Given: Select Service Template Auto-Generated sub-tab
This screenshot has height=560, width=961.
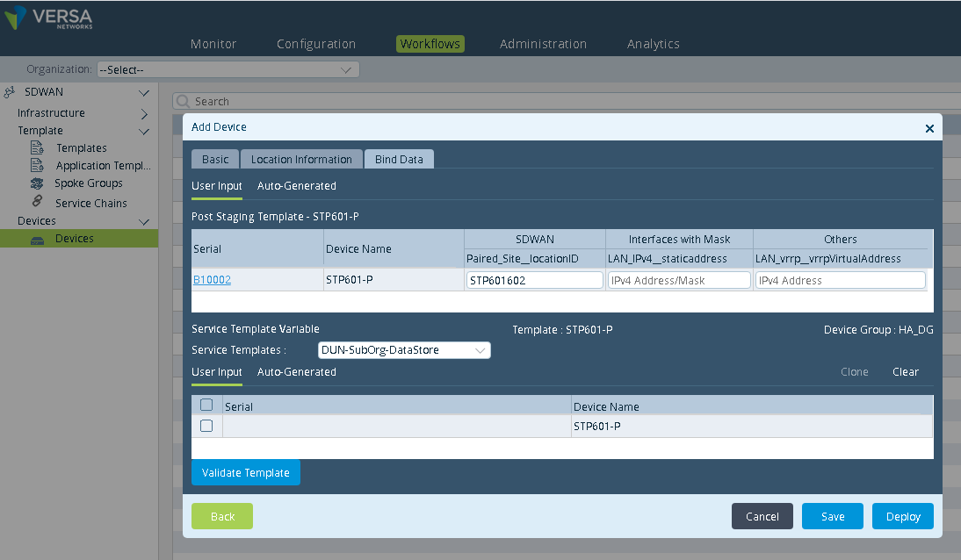Looking at the screenshot, I should coord(297,372).
